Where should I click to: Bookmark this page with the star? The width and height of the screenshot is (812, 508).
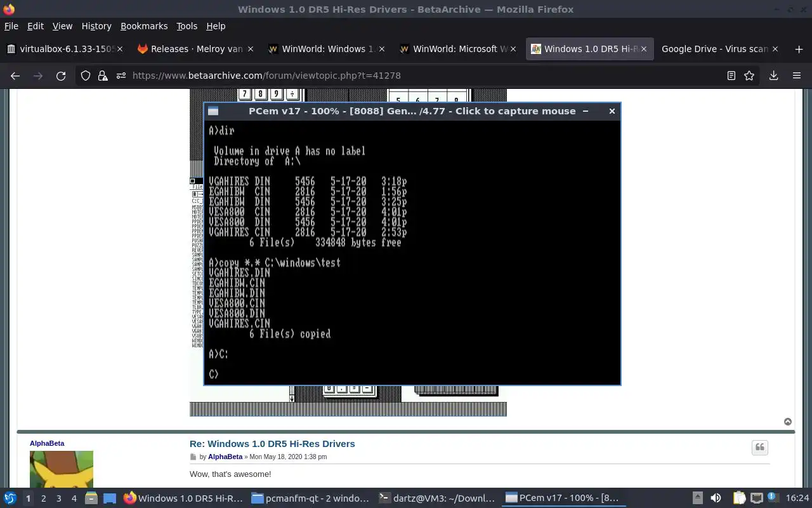tap(749, 76)
